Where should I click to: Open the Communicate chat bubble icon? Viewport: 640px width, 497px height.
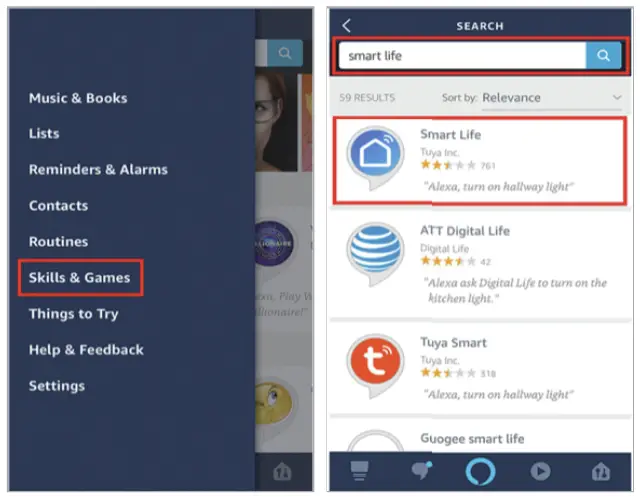[421, 470]
